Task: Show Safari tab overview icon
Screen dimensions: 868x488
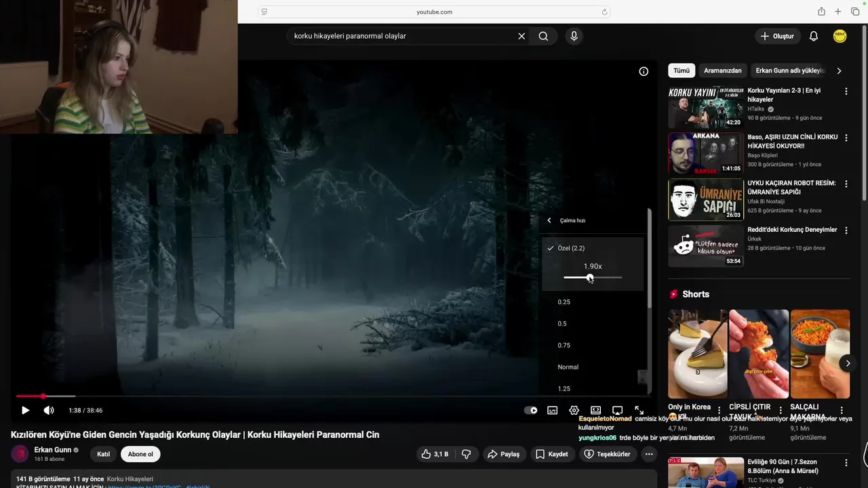Action: tap(855, 12)
